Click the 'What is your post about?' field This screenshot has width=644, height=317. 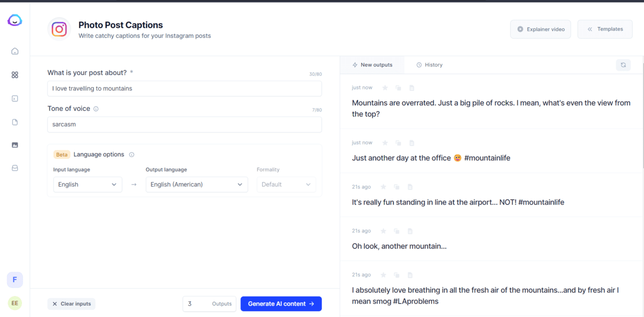[x=184, y=89]
